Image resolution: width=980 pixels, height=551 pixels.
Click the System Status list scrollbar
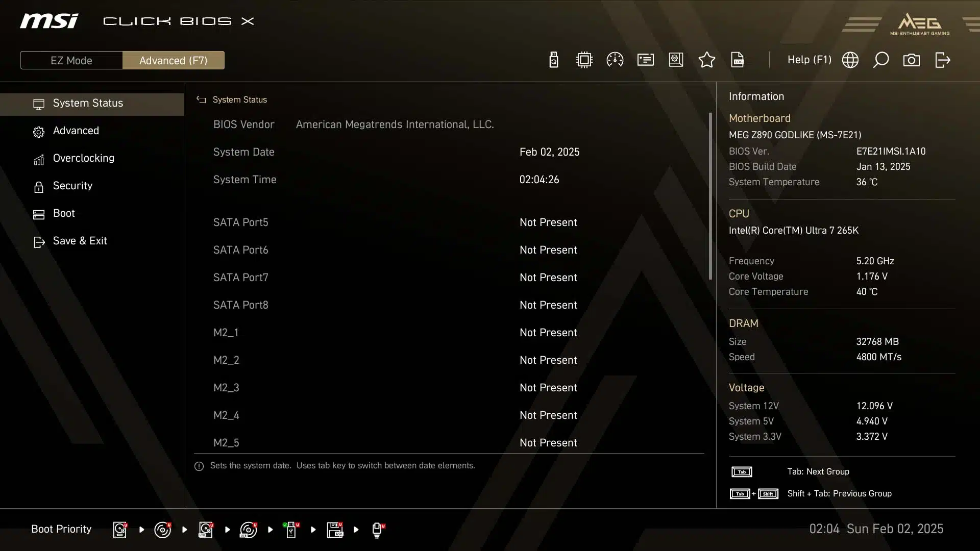tap(710, 196)
